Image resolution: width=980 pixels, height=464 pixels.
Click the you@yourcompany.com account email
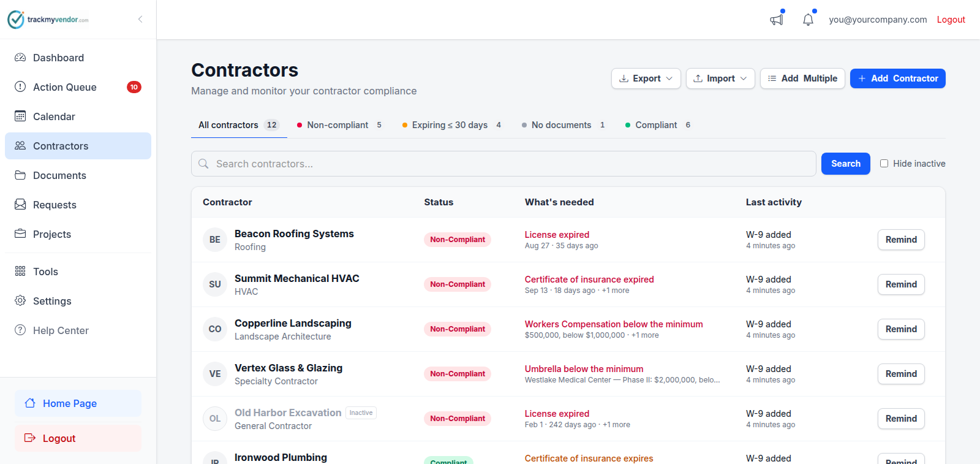pyautogui.click(x=878, y=20)
